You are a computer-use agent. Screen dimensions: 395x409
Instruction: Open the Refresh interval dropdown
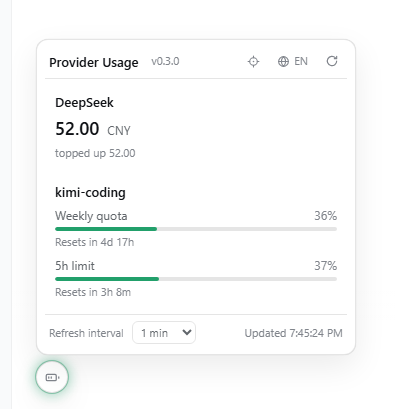(x=164, y=333)
